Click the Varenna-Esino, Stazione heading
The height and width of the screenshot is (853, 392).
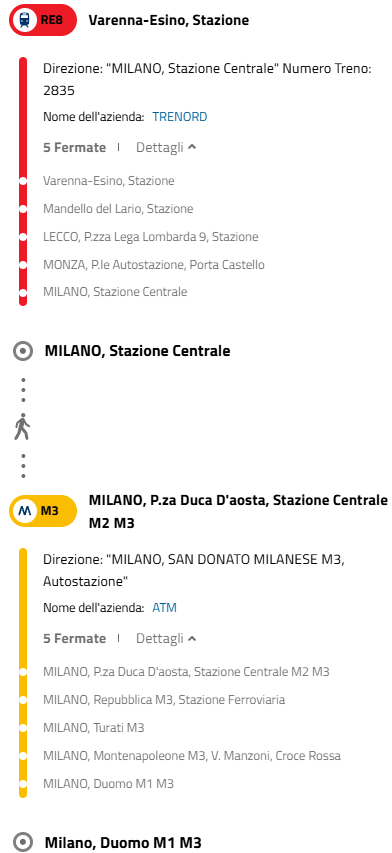[169, 21]
